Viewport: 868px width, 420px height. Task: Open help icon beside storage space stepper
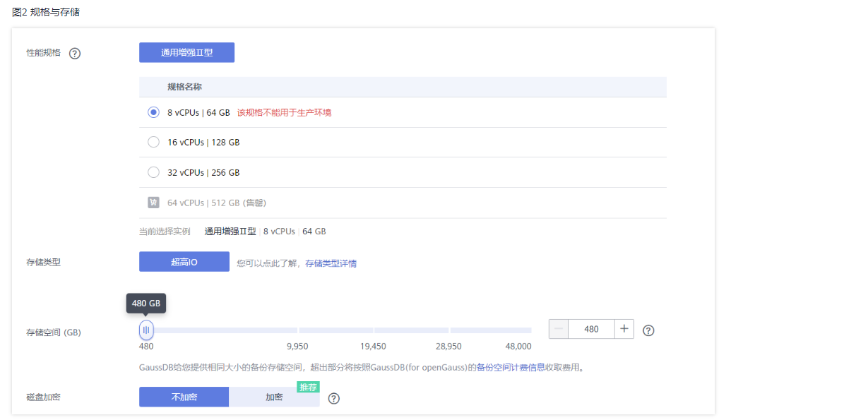[x=648, y=330]
